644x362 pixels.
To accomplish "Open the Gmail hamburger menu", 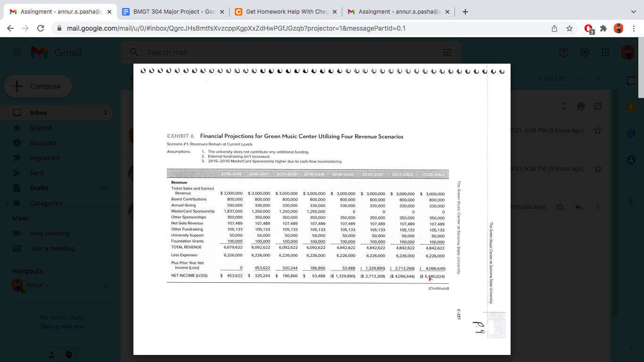I will click(17, 52).
